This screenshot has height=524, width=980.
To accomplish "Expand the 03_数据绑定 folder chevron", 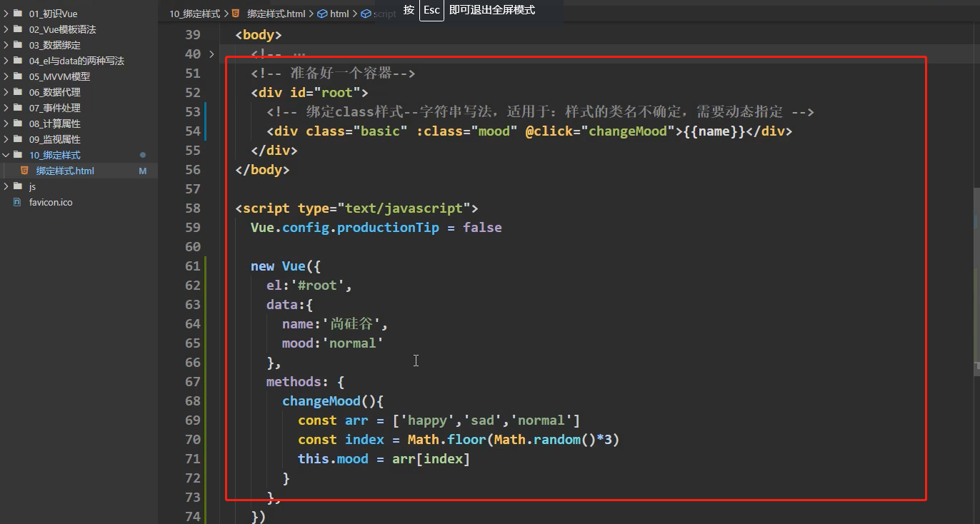I will 6,45.
